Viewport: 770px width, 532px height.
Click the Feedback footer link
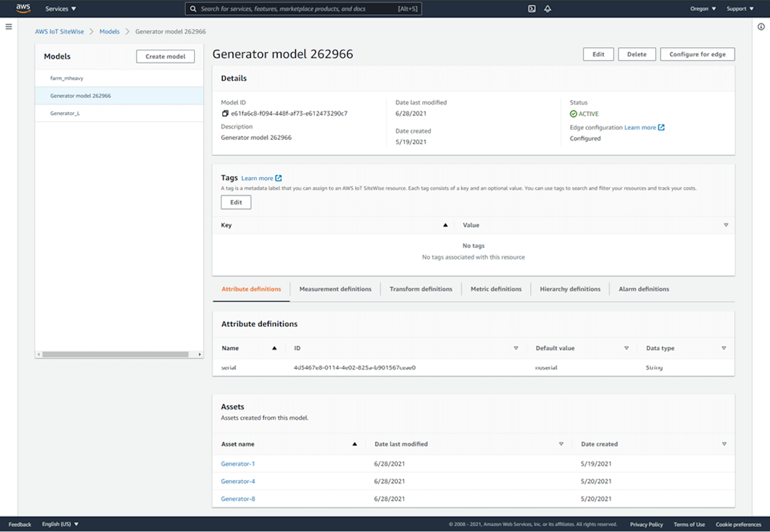pyautogui.click(x=20, y=524)
